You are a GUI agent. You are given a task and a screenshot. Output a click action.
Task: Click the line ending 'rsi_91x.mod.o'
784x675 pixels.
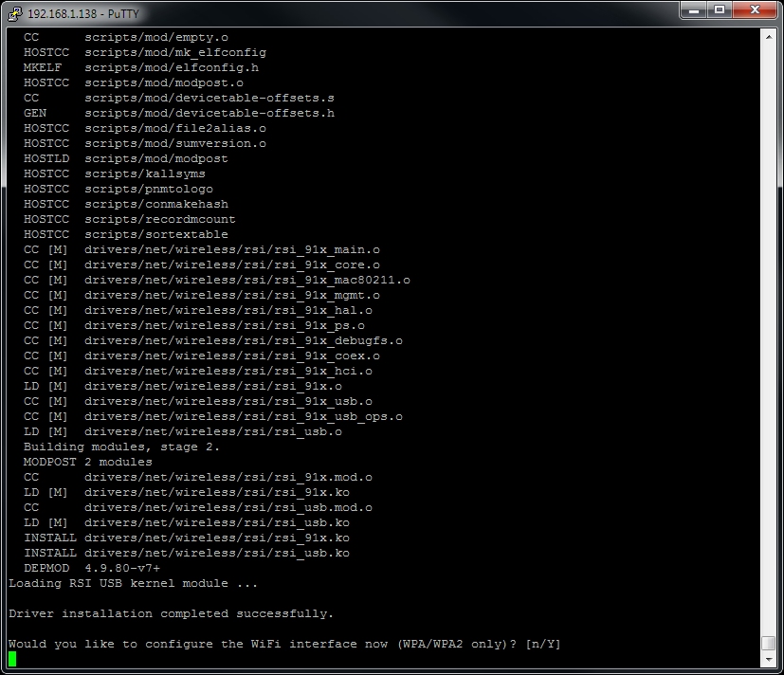coord(198,477)
